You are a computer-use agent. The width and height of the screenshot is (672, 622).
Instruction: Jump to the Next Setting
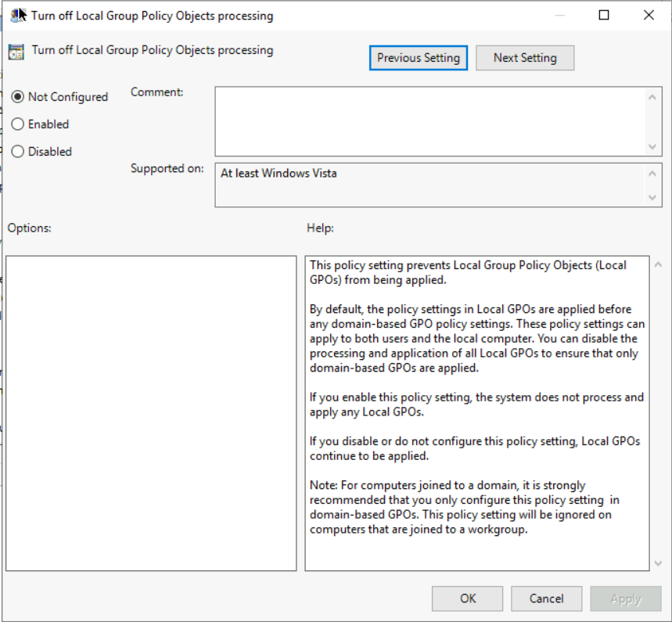click(524, 58)
